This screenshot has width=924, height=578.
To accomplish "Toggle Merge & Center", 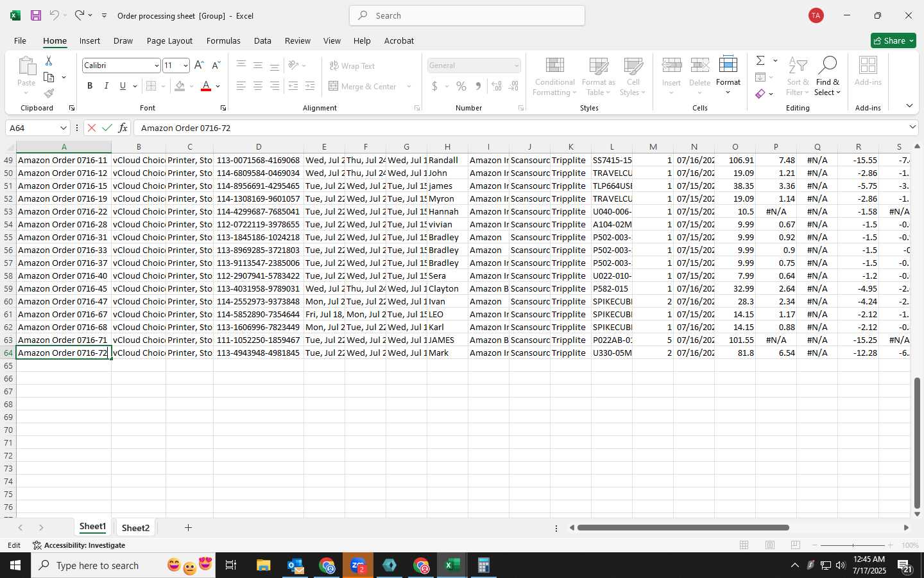I will (363, 86).
